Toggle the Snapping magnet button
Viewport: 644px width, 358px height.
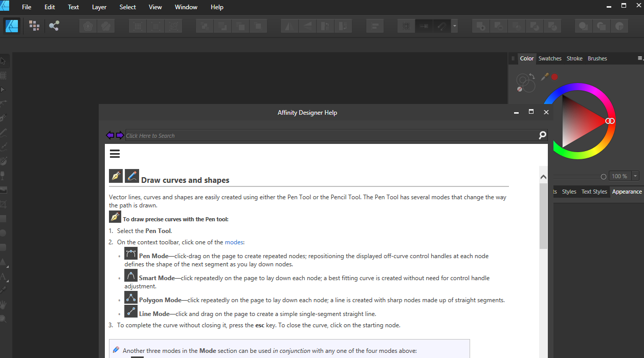[441, 26]
